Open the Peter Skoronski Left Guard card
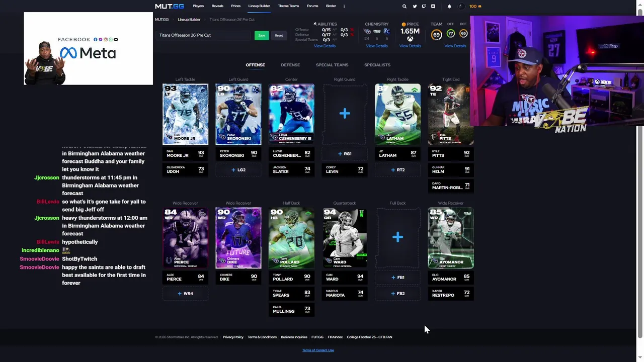 coord(238,114)
